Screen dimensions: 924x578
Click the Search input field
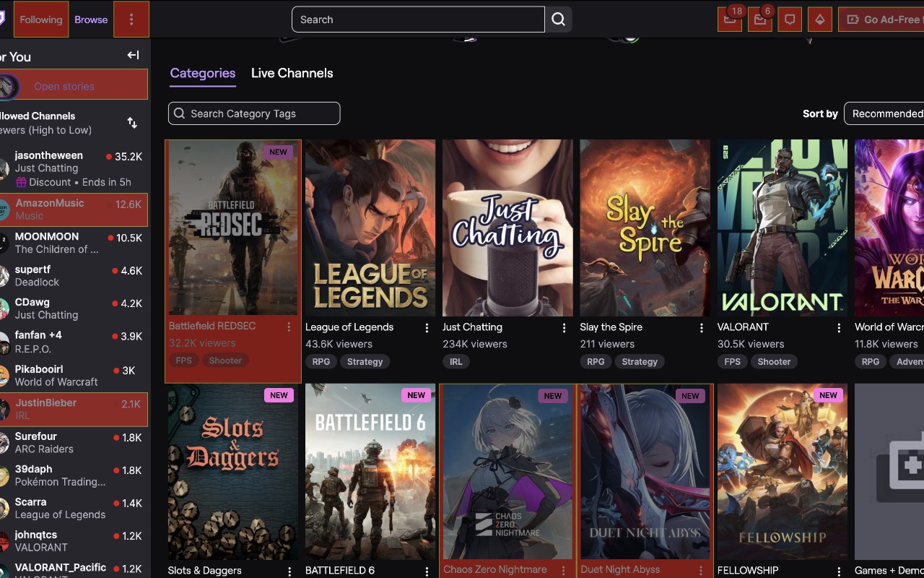pos(418,20)
